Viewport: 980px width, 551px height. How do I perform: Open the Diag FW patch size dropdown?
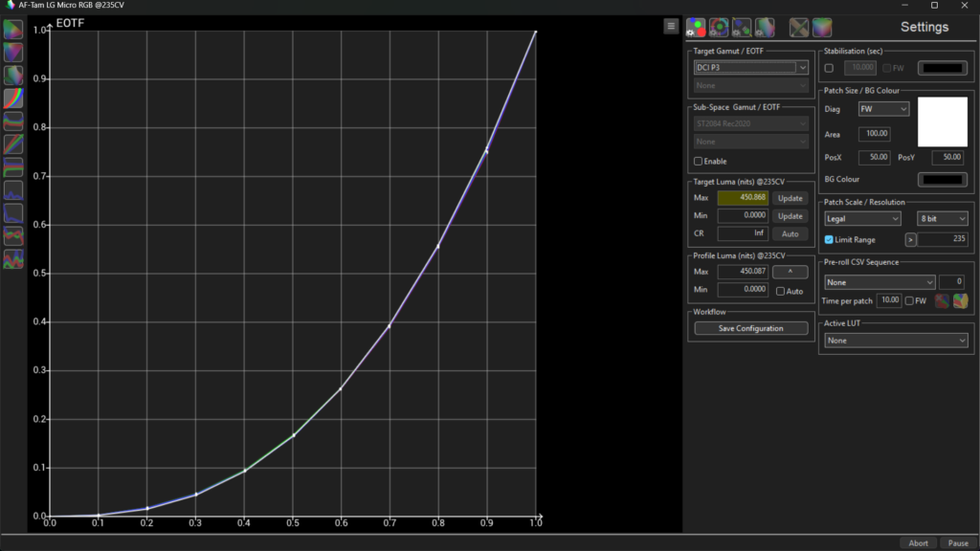tap(883, 109)
